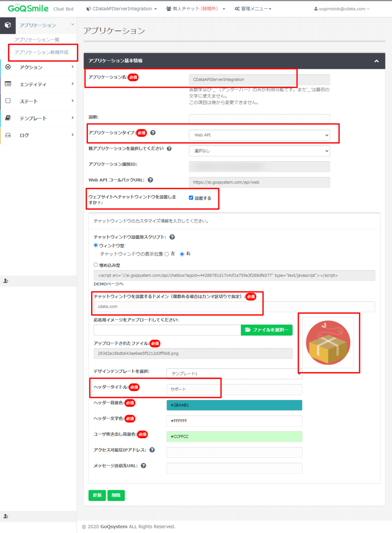Viewport: 392px width, 533px height.
Task: Click the ヘッダー文字色 #FFFFFF color field
Action: click(x=234, y=421)
